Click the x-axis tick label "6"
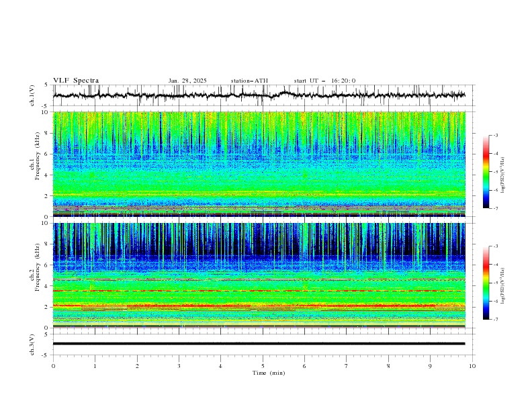This screenshot has width=532, height=411. [x=304, y=366]
